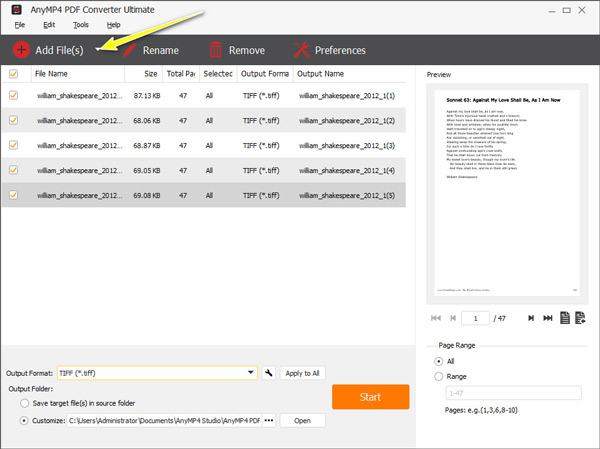
Task: Open the Edit menu
Action: coord(49,25)
